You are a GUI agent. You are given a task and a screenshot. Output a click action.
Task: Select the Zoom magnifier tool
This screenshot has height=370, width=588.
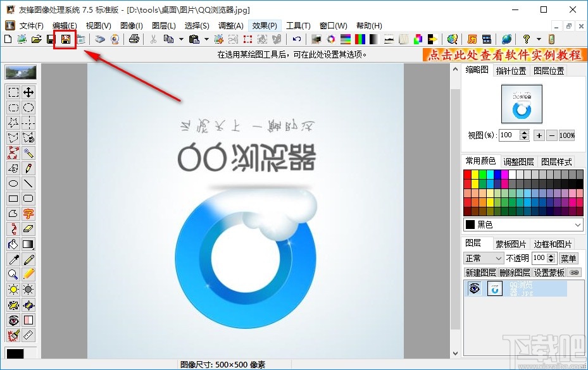click(x=13, y=274)
